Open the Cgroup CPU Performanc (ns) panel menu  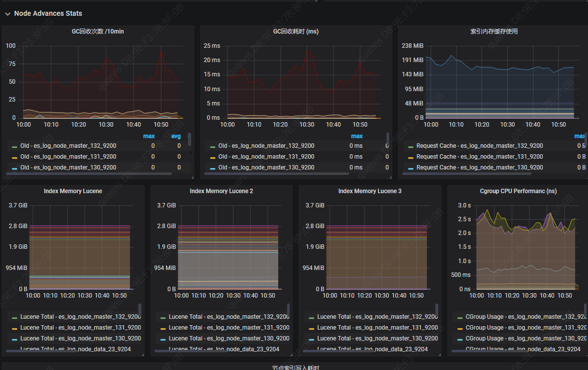point(518,191)
